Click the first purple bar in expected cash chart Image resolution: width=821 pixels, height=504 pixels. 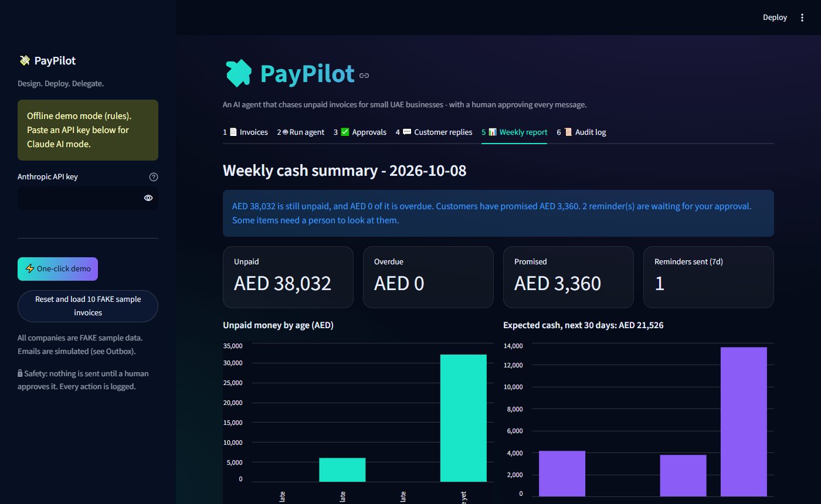pyautogui.click(x=562, y=473)
